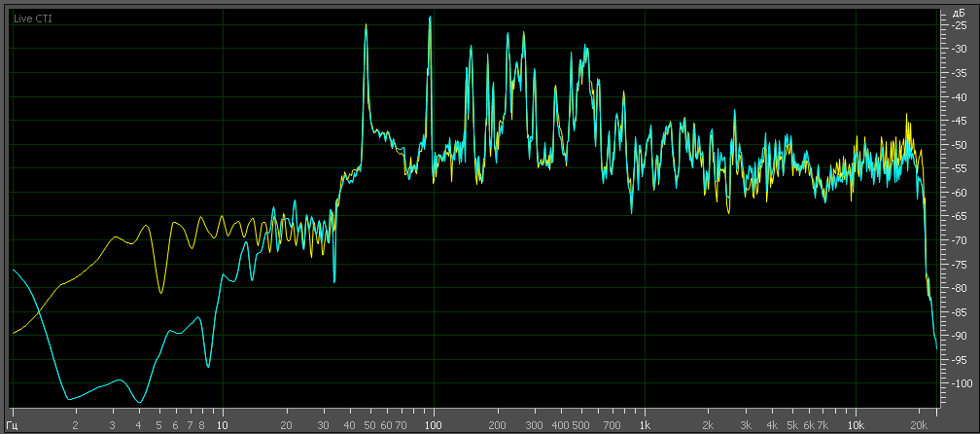Click the 2k label on frequency ruler

click(709, 425)
